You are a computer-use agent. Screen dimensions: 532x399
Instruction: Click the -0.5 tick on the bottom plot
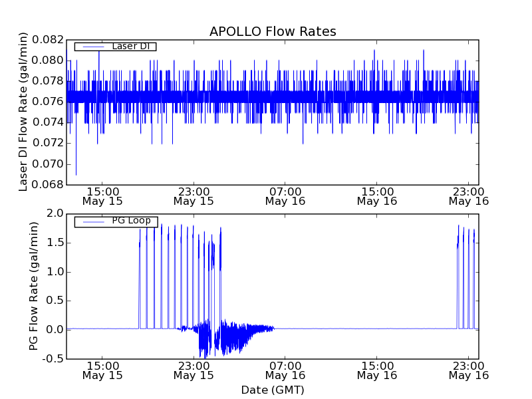click(53, 359)
